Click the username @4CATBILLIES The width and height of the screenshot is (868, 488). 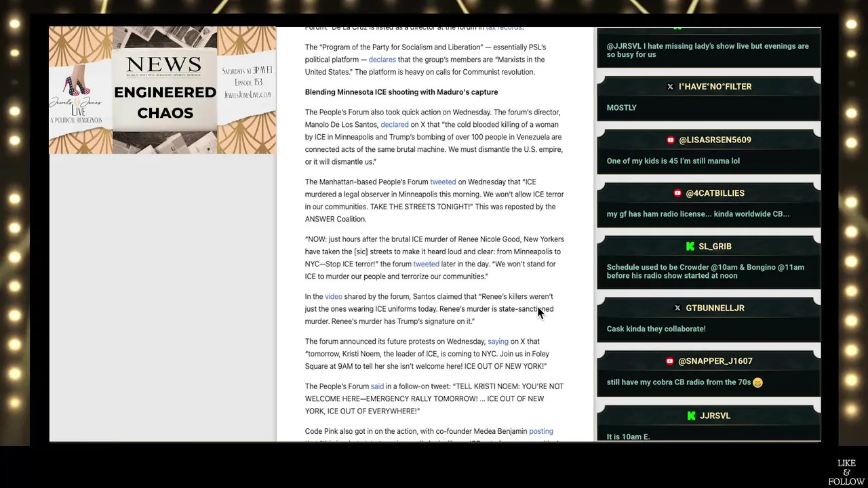pos(715,193)
